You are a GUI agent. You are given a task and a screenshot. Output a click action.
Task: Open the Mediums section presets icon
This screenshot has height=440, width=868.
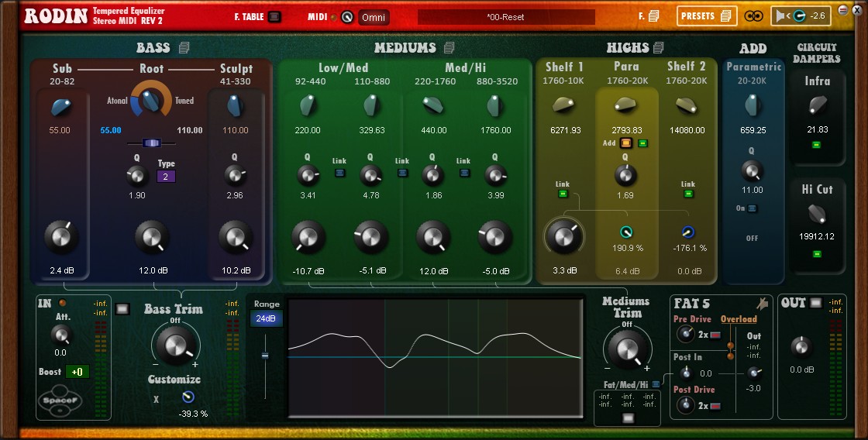449,48
